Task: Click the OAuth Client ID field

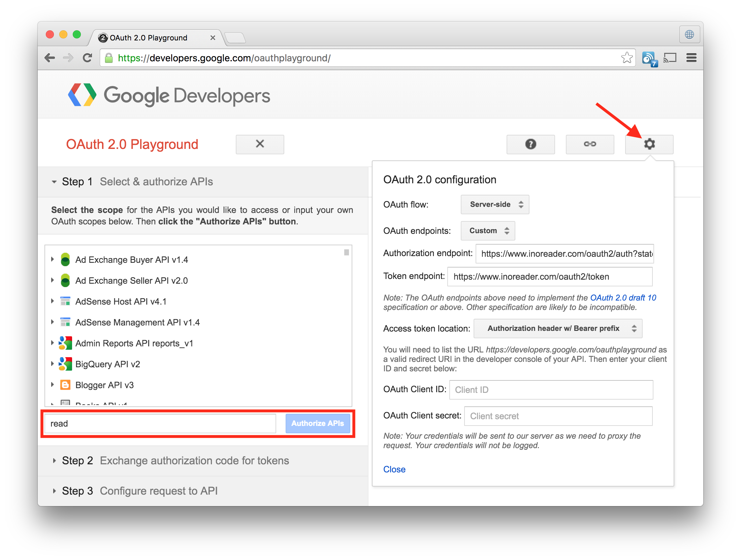Action: [551, 390]
